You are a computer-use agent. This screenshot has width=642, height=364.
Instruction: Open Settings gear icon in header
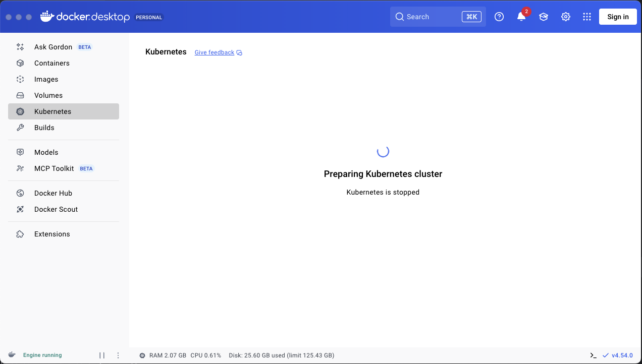[566, 17]
